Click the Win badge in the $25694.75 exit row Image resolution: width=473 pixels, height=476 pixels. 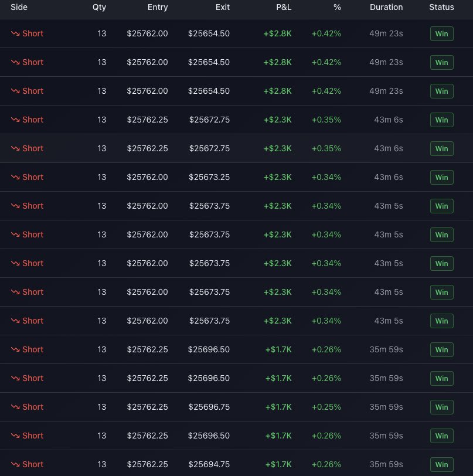point(442,464)
